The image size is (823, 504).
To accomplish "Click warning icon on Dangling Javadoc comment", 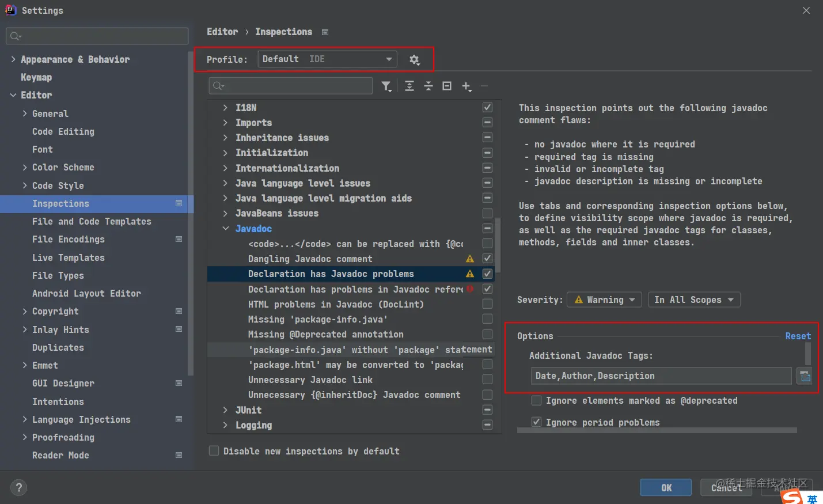I will [x=470, y=259].
